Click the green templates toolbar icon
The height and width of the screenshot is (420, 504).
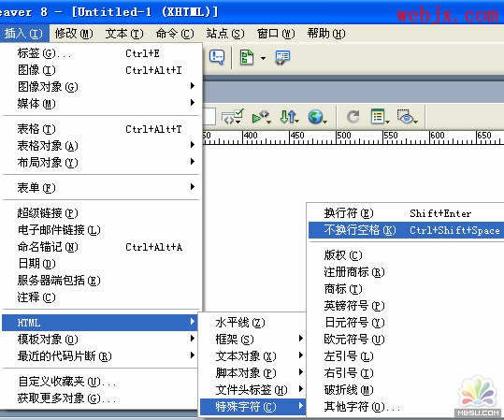(x=247, y=58)
